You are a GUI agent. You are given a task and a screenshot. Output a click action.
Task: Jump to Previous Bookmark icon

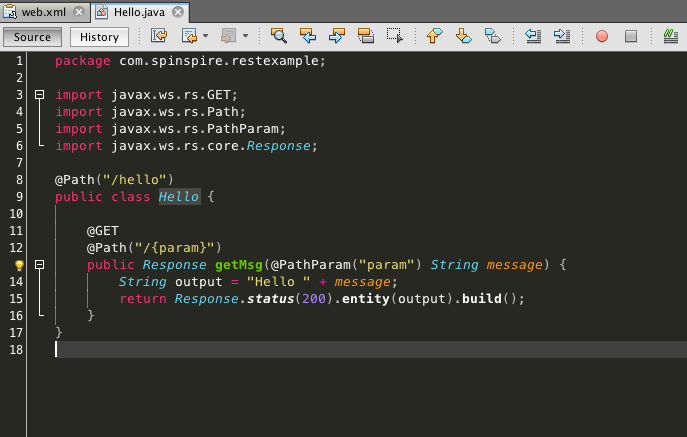pyautogui.click(x=434, y=36)
